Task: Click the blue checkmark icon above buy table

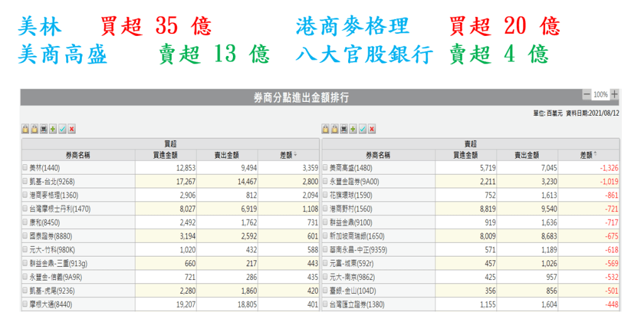Action: [x=62, y=129]
